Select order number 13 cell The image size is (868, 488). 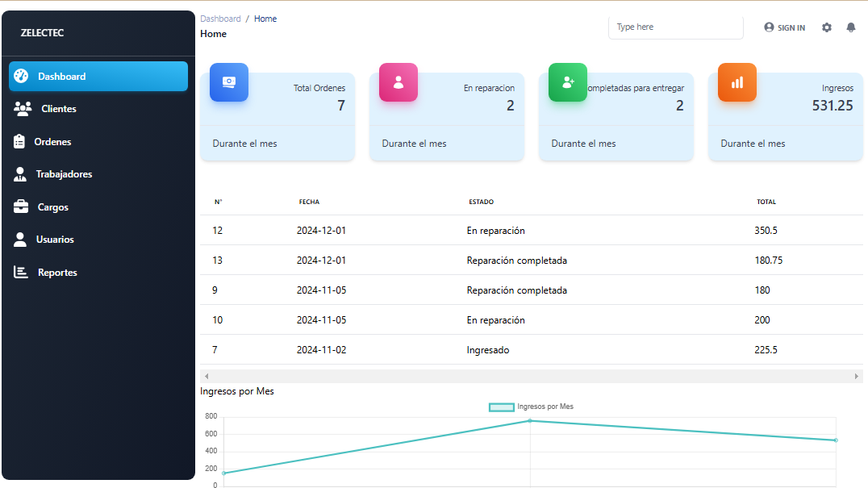coord(218,260)
